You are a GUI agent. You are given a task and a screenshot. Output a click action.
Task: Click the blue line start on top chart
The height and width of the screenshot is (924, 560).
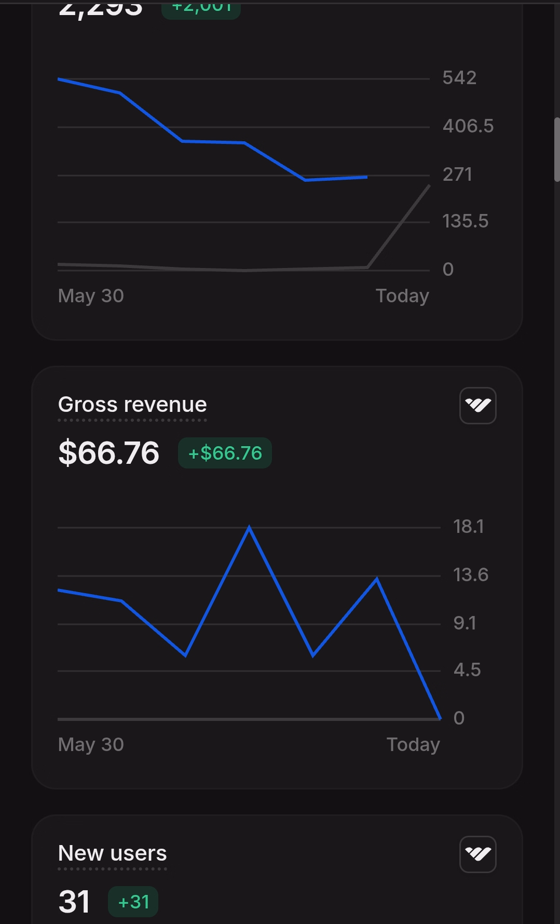tap(59, 79)
